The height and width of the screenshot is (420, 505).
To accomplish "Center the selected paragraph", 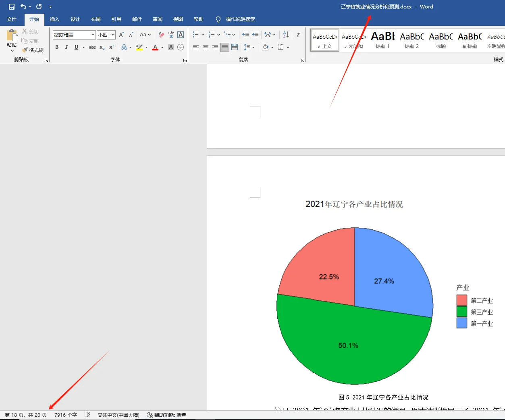I will (x=205, y=47).
